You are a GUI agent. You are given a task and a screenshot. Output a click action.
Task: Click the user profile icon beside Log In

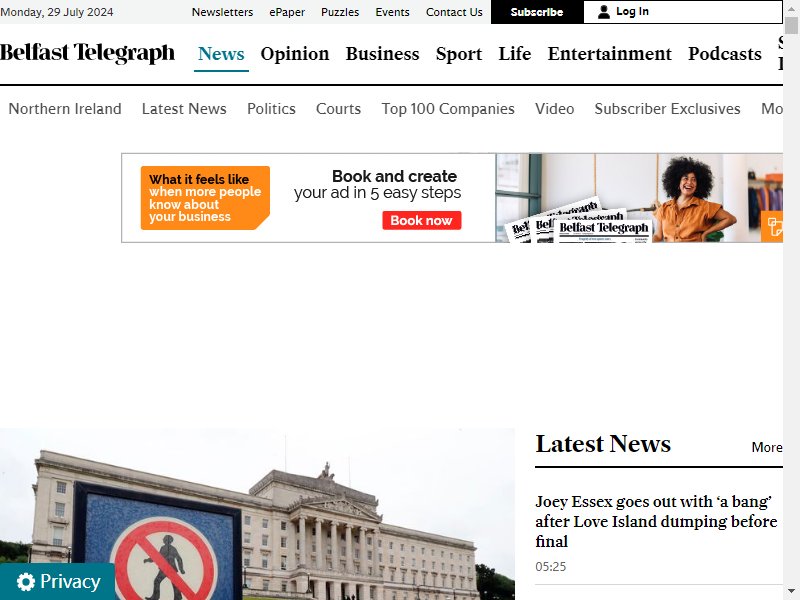(x=604, y=12)
